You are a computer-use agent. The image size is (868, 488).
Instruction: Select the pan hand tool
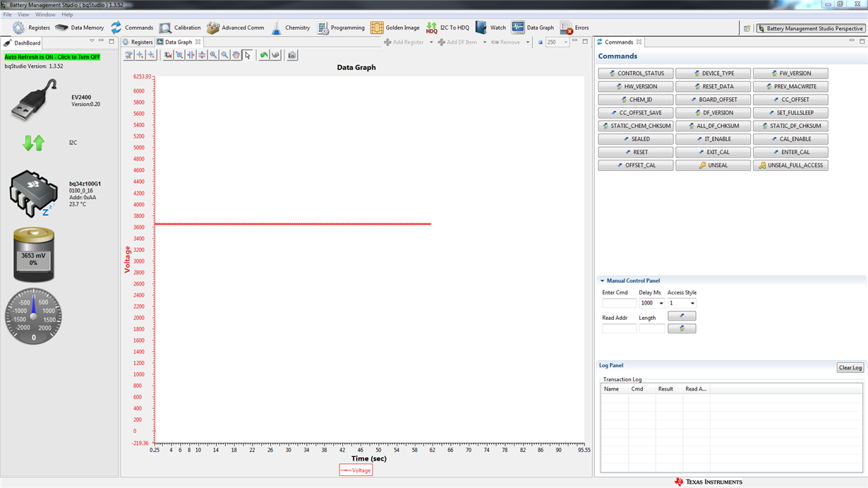click(x=236, y=55)
